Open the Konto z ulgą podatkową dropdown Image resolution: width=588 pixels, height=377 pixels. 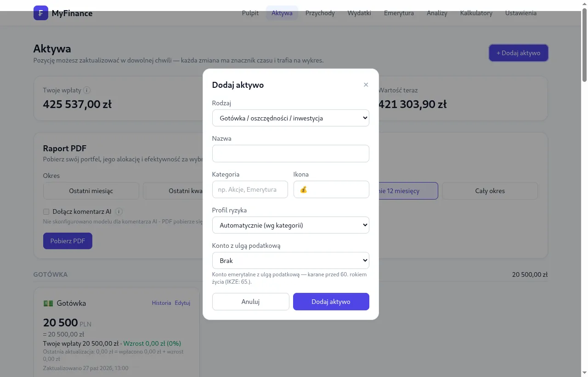[x=291, y=261]
